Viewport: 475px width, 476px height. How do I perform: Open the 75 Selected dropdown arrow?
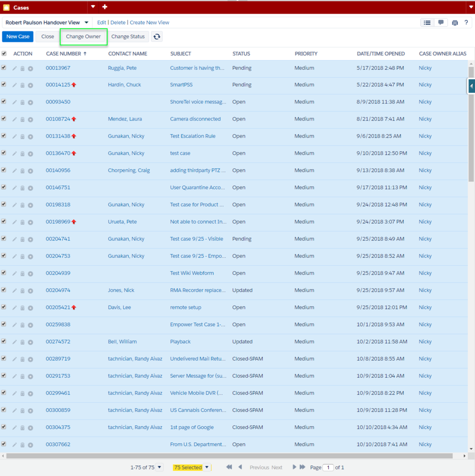point(207,467)
